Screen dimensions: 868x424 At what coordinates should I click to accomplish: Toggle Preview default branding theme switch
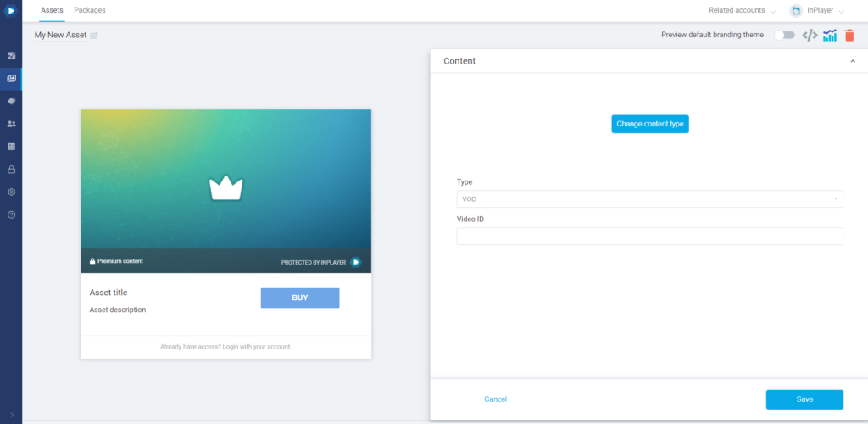(784, 35)
